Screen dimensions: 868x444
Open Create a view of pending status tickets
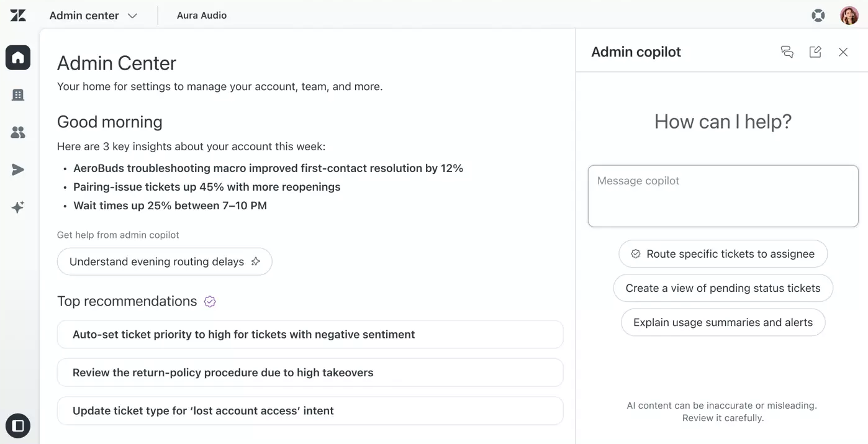[x=723, y=288]
